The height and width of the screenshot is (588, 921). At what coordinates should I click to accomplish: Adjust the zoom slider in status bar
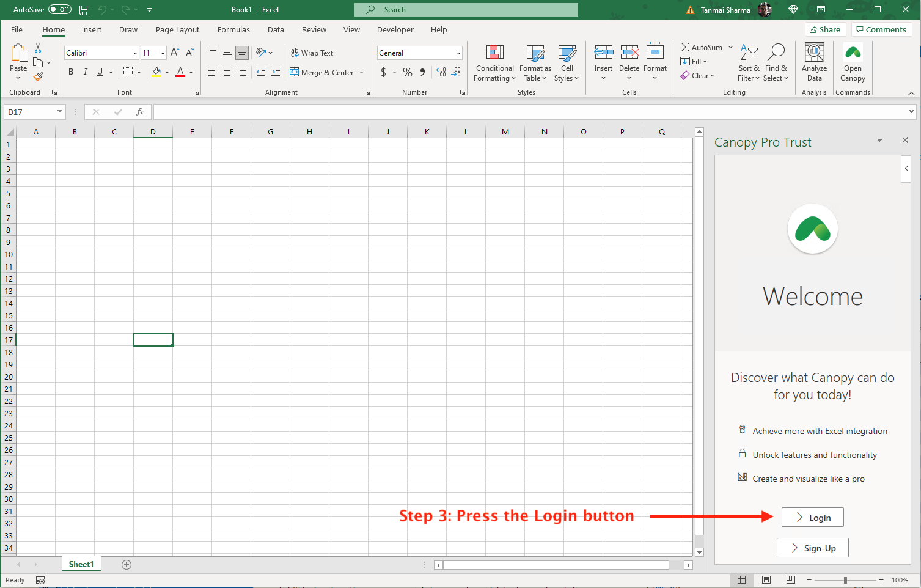(845, 580)
